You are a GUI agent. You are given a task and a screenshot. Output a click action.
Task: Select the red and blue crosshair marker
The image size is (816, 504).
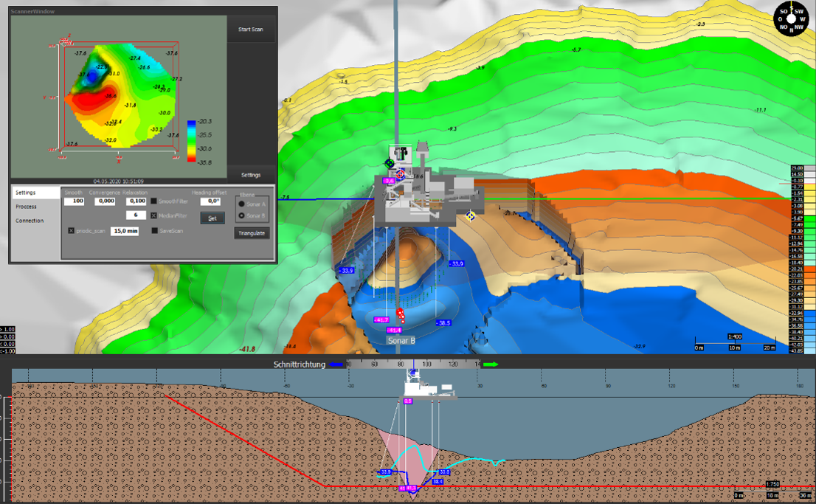400,174
